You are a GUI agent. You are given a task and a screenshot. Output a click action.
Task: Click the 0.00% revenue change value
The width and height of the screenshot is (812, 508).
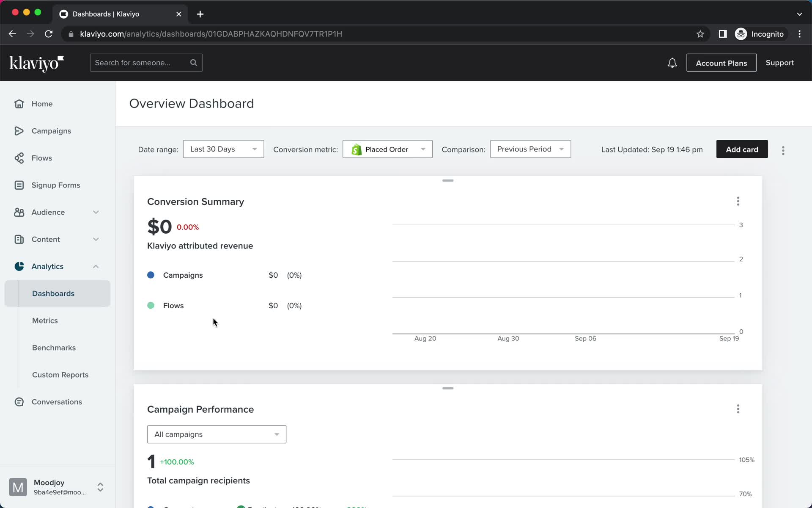pyautogui.click(x=188, y=227)
